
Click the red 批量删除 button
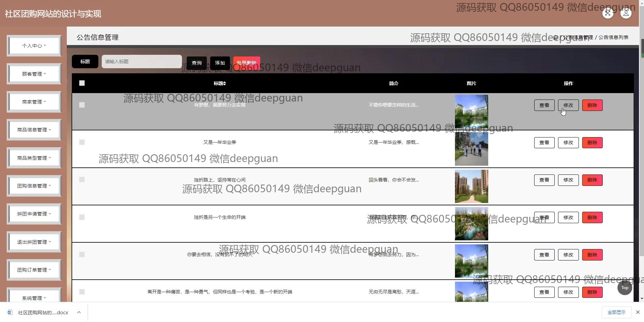(246, 63)
